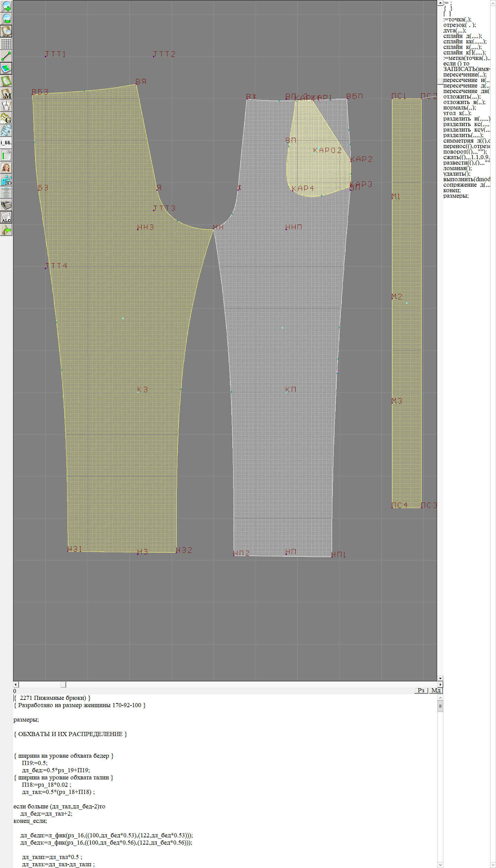The image size is (496, 868).
Task: Select the line segment tool with green endpoints
Action: (6, 56)
